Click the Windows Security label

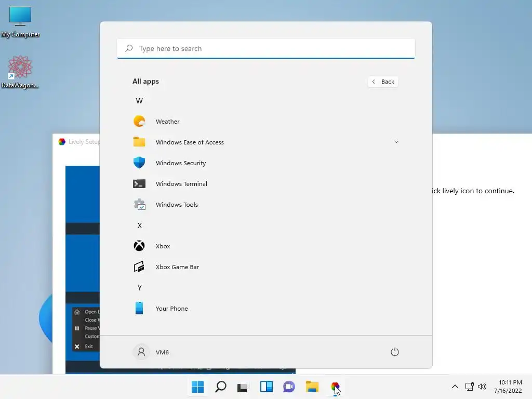coord(181,163)
